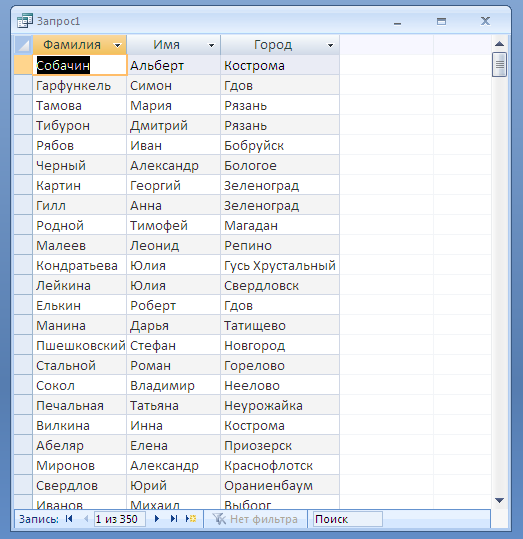Select the cell Репино
The height and width of the screenshot is (539, 523).
click(280, 245)
